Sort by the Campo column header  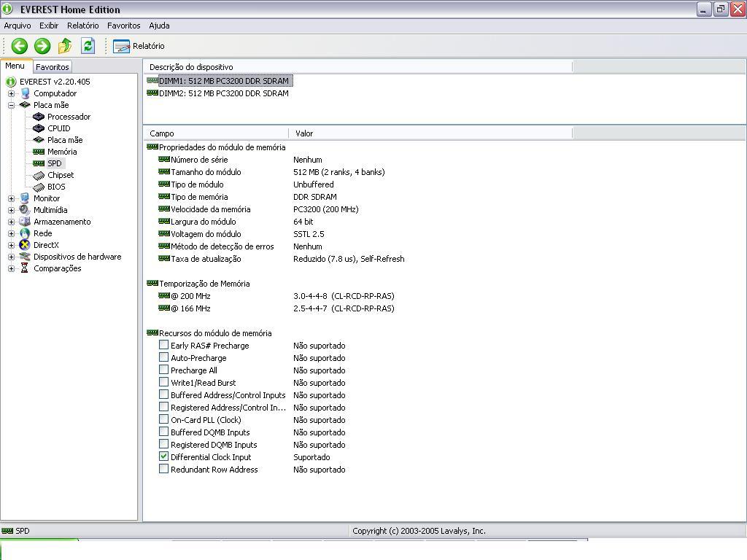pos(216,134)
